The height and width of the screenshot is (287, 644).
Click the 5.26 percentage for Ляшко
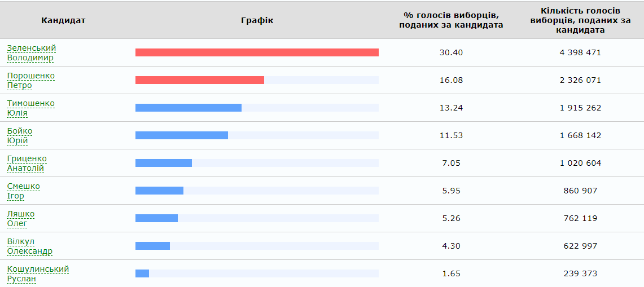point(451,218)
